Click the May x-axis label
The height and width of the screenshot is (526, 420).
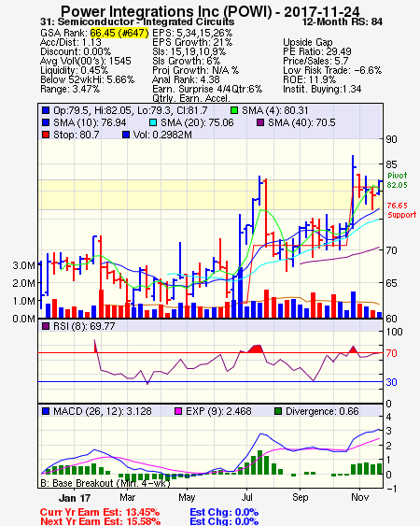tap(187, 497)
